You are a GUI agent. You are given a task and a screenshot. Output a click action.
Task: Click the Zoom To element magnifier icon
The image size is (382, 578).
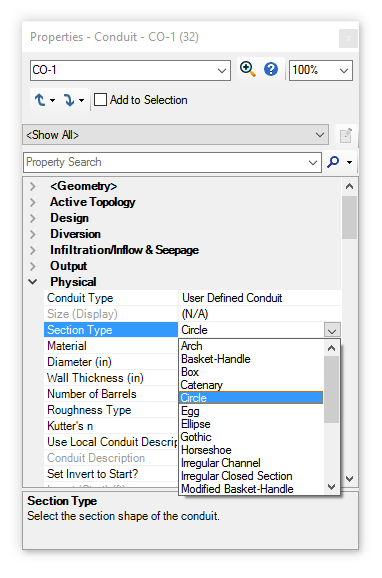247,69
